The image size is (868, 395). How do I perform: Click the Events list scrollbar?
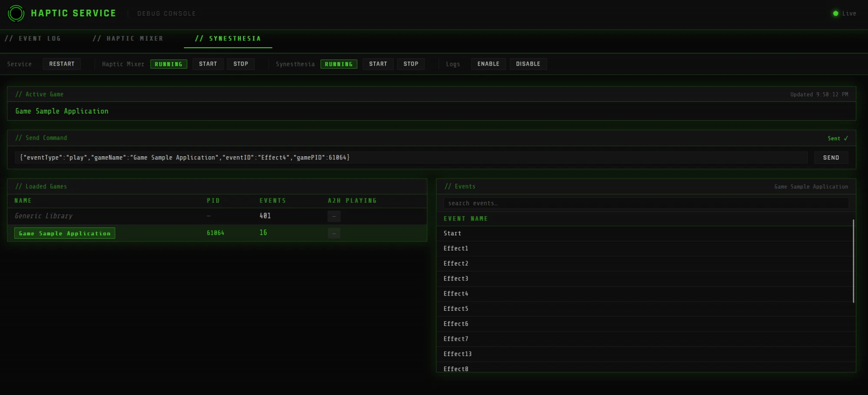pyautogui.click(x=853, y=261)
